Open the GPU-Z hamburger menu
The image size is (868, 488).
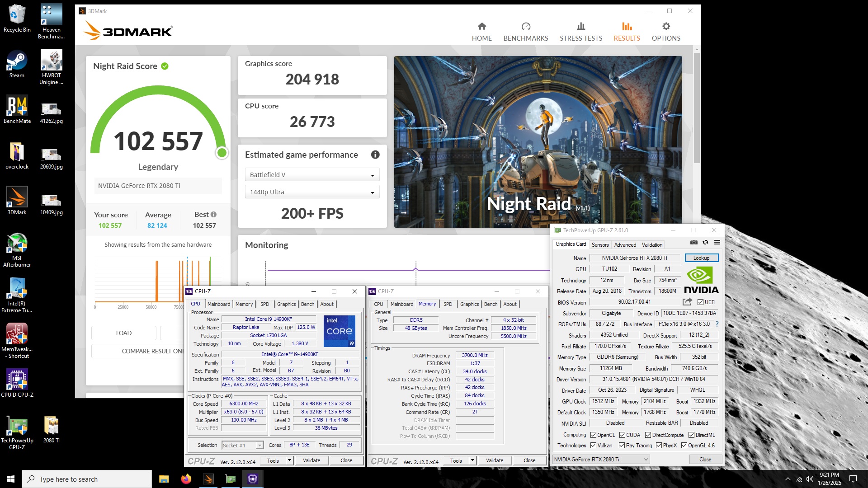click(717, 243)
